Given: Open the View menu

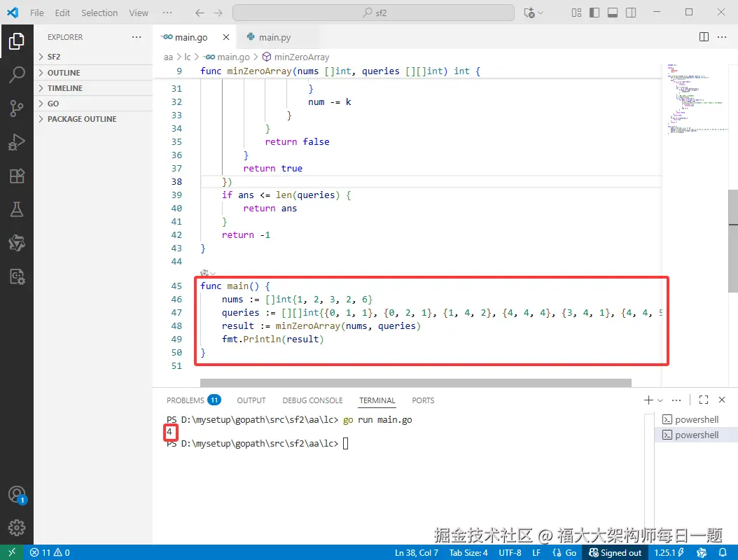Looking at the screenshot, I should (139, 13).
